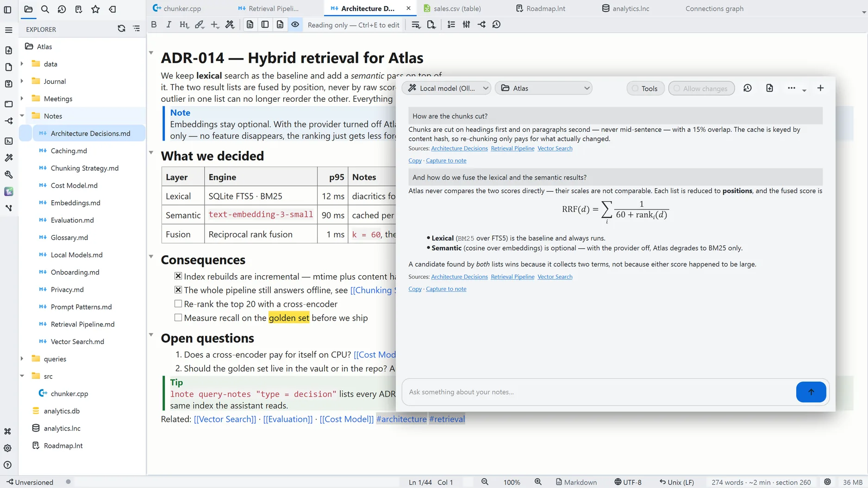Check 'Measure recall on the golden set' checkbox

click(178, 318)
